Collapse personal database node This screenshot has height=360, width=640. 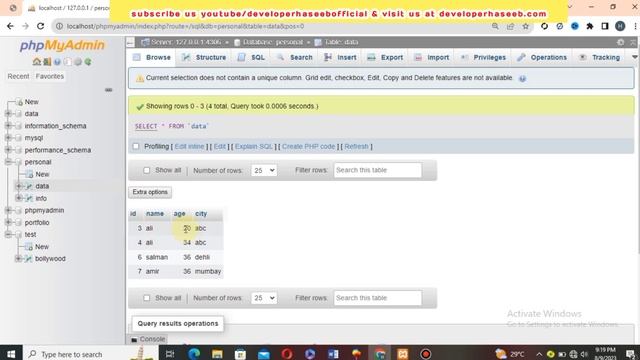point(8,162)
